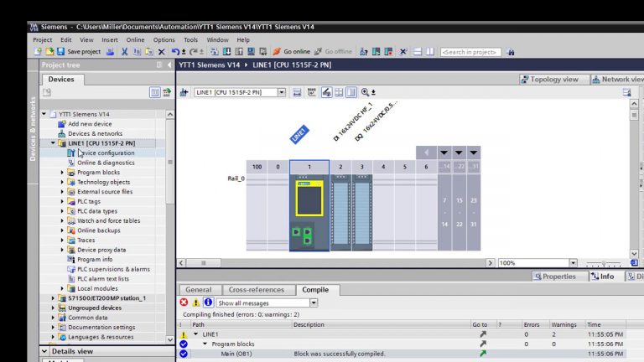
Task: Click the Delete X icon
Action: tap(161, 52)
